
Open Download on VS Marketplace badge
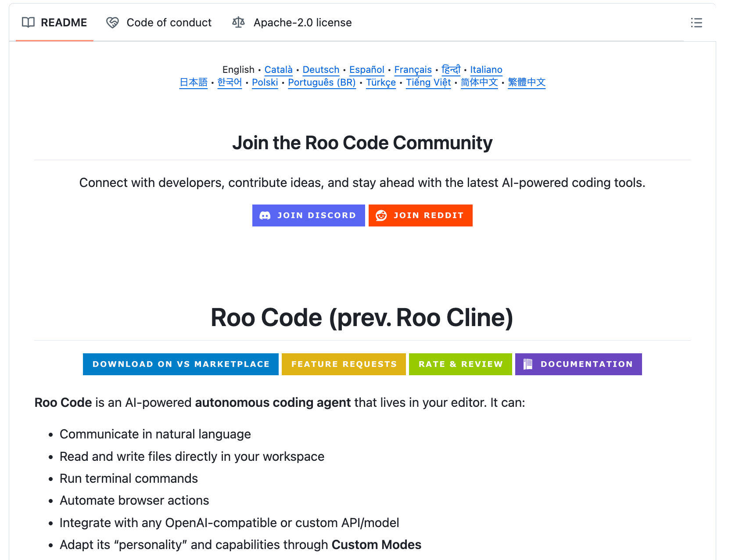pyautogui.click(x=181, y=364)
